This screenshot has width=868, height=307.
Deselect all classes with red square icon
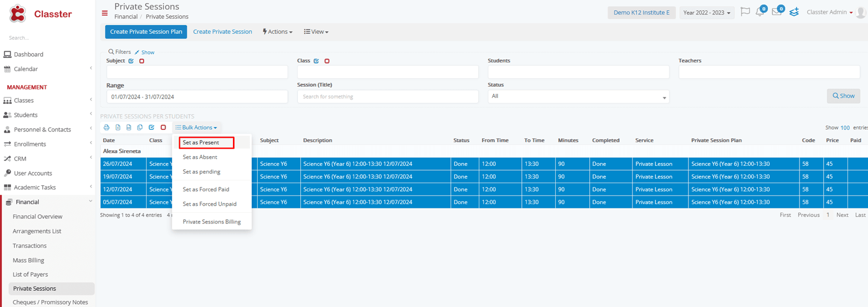[x=327, y=61]
